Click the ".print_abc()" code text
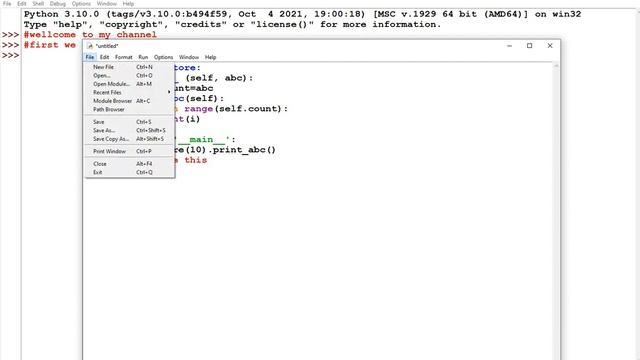 pos(241,150)
